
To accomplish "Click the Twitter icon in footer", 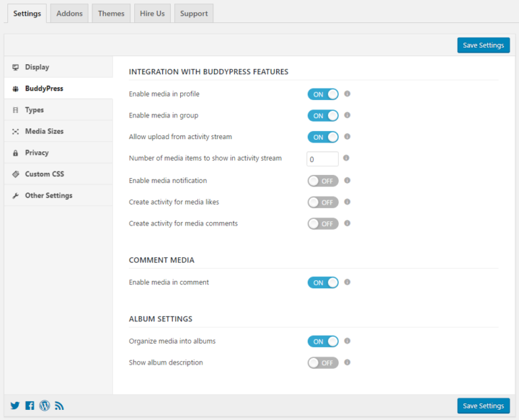I will coord(15,406).
